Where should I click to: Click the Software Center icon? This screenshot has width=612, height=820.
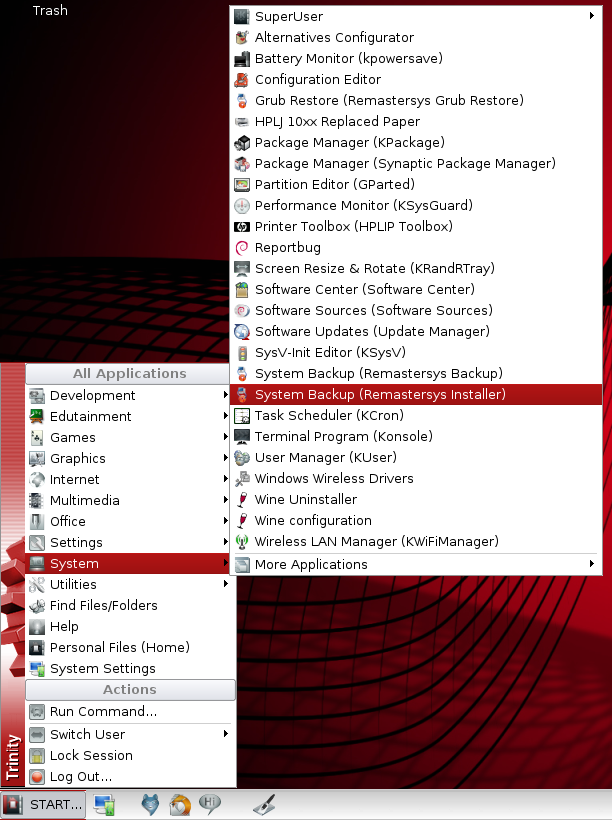[x=242, y=290]
